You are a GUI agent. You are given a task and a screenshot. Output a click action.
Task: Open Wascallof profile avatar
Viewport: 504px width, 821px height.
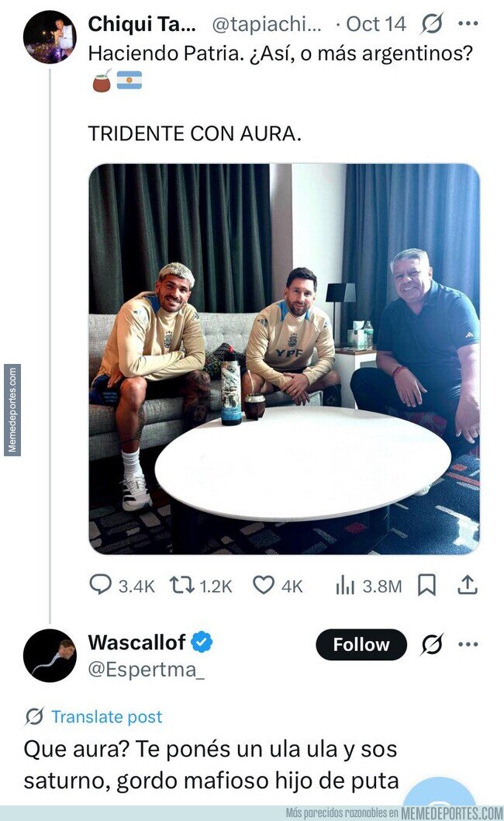[50, 656]
